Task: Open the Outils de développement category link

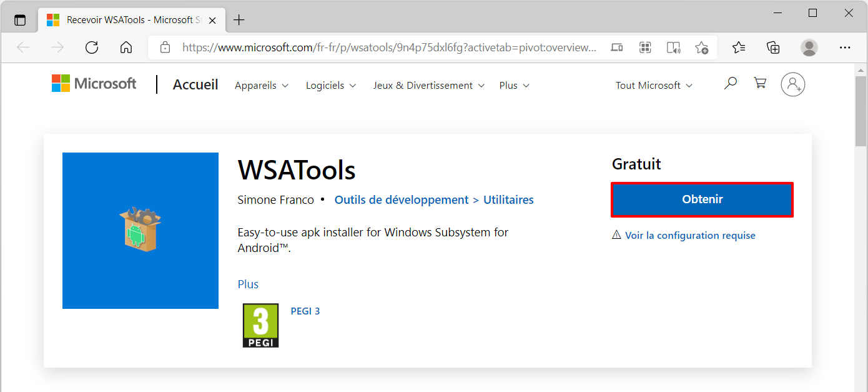Action: click(x=402, y=200)
